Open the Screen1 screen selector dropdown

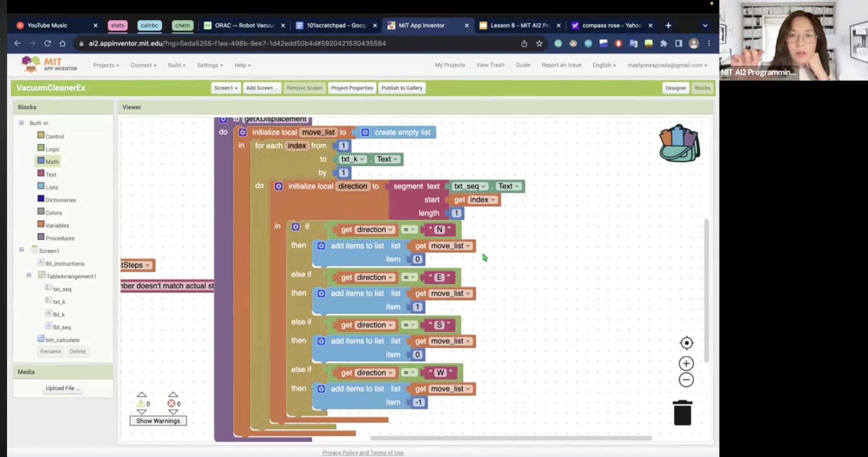tap(225, 88)
